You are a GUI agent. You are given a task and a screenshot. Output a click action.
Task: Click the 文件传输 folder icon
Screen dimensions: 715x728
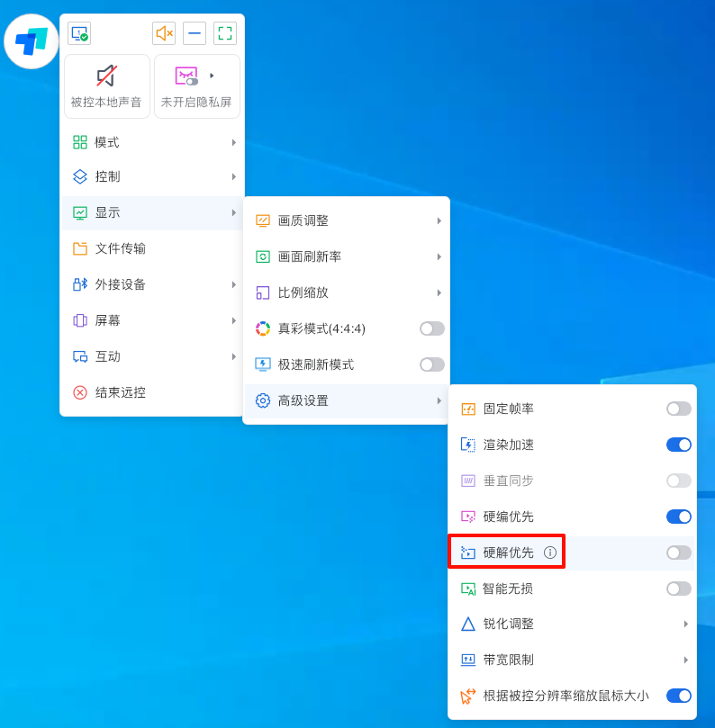(80, 248)
